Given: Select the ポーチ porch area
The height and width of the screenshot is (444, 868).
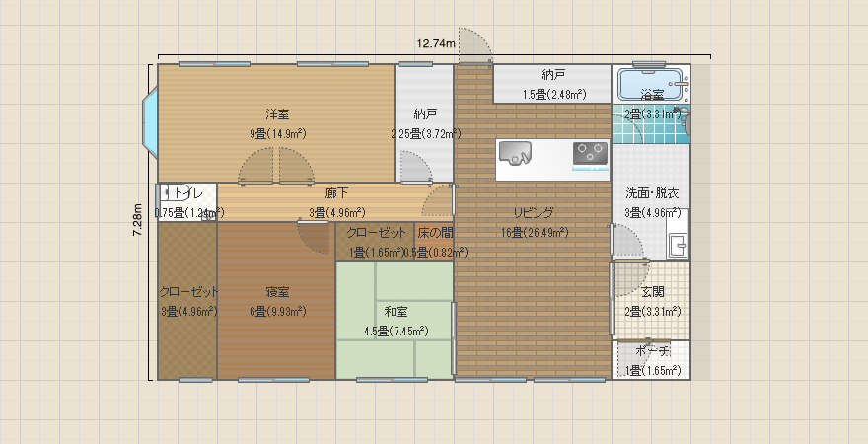Looking at the screenshot, I should pos(651,361).
